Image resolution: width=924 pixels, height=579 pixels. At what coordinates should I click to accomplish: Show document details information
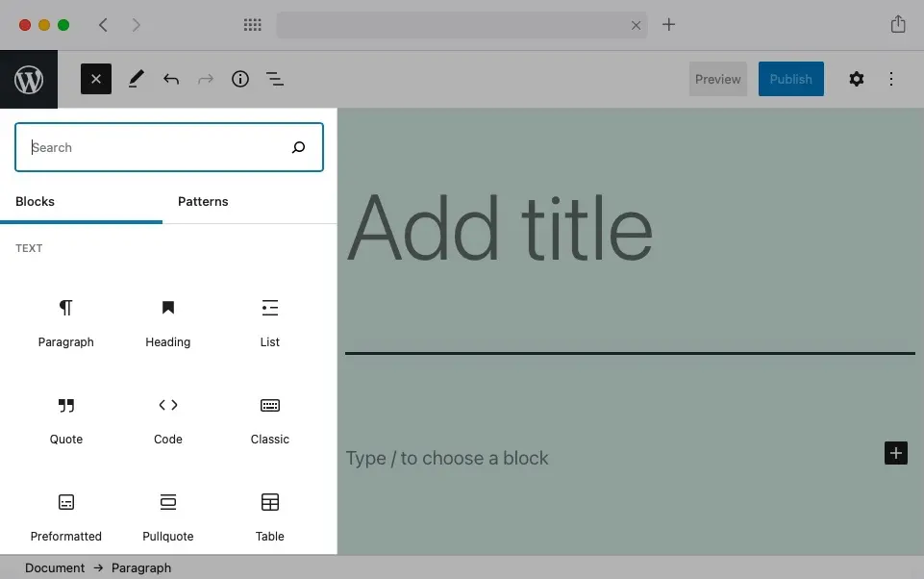coord(240,79)
